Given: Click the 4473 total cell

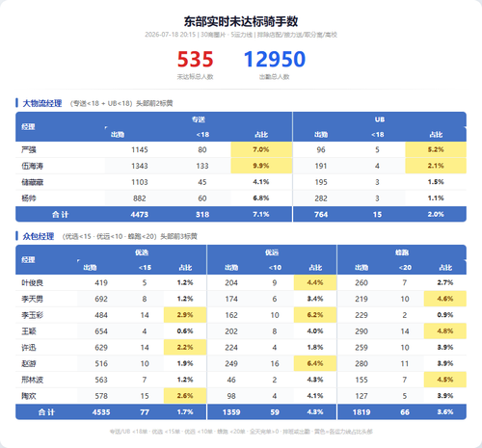Looking at the screenshot, I should pos(140,215).
